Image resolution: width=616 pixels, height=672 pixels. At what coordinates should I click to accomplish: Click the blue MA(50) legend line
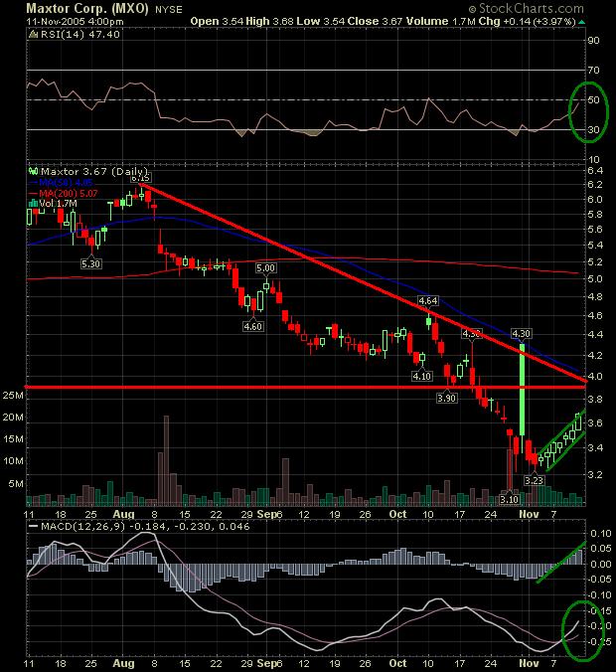pos(33,183)
